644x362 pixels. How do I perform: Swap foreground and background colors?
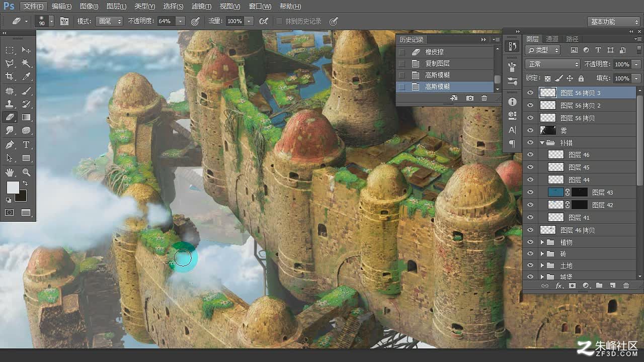tap(25, 184)
